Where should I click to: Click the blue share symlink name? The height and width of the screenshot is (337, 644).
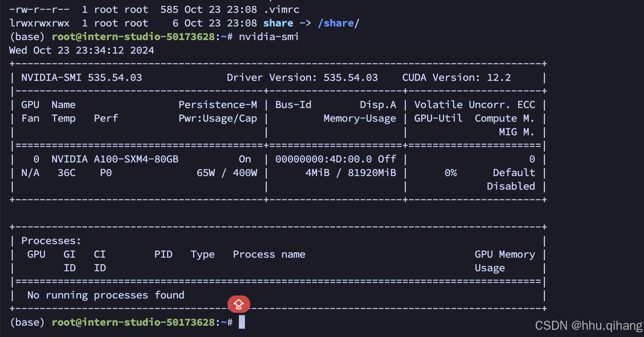pos(278,23)
